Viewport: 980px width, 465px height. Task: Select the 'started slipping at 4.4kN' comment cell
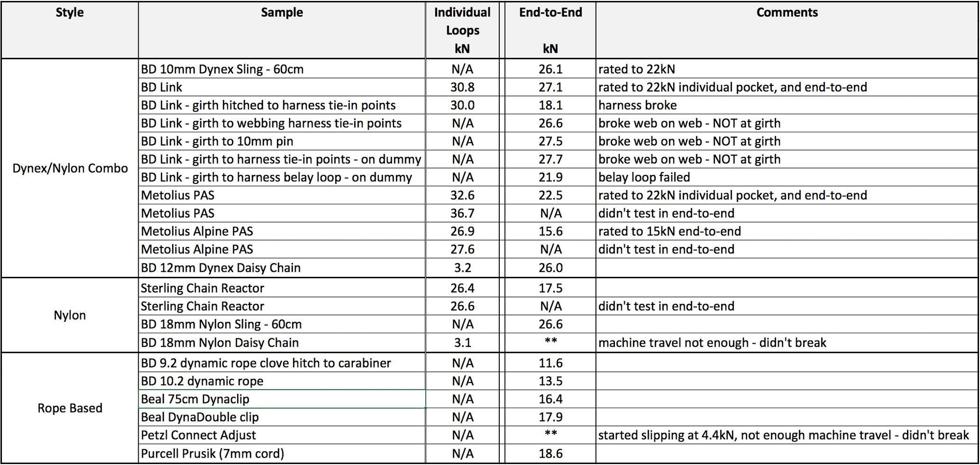point(784,435)
